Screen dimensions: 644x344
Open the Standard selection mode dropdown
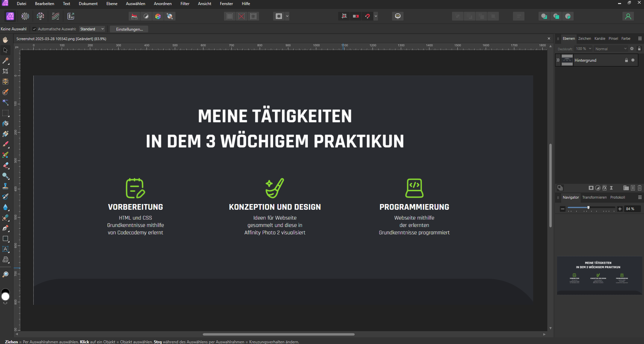point(92,29)
